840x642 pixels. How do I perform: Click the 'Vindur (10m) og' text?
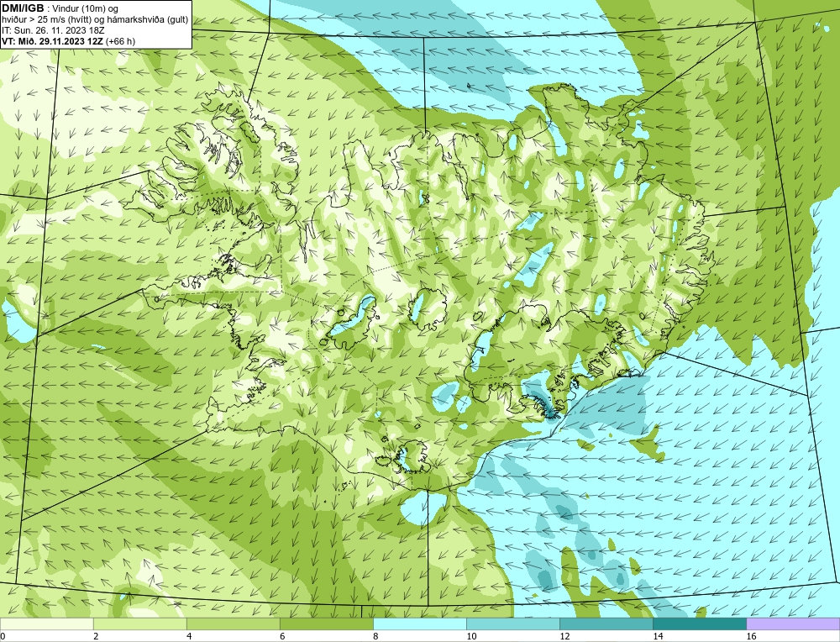coord(87,8)
